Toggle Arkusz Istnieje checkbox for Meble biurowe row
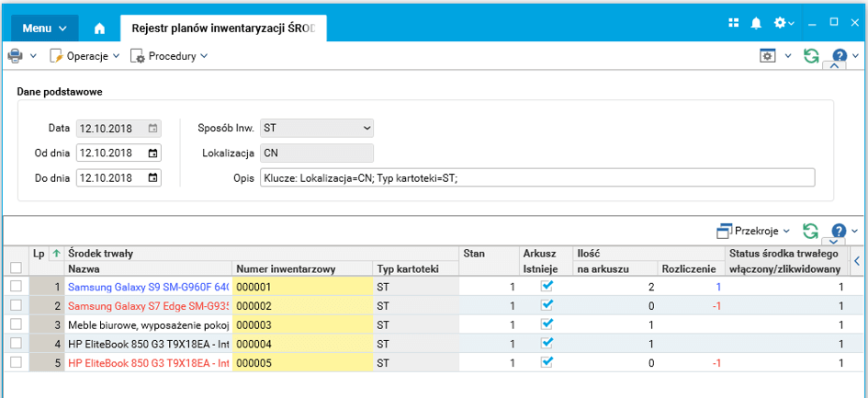Image resolution: width=868 pixels, height=398 pixels. 547,324
